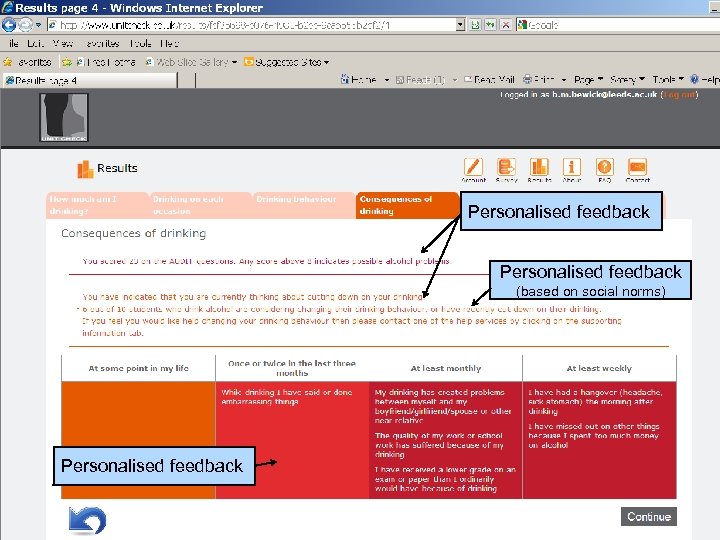
Task: Click the browser Back arrow button
Action: pyautogui.click(x=9, y=25)
